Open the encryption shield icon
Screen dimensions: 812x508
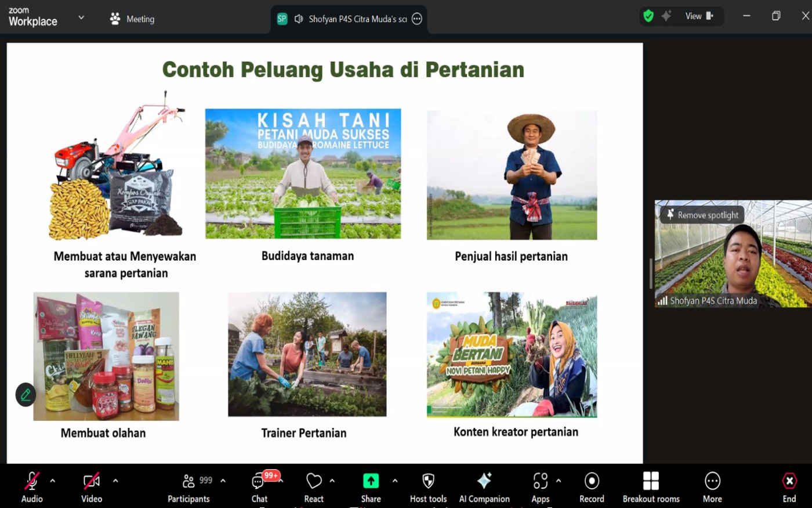(648, 16)
